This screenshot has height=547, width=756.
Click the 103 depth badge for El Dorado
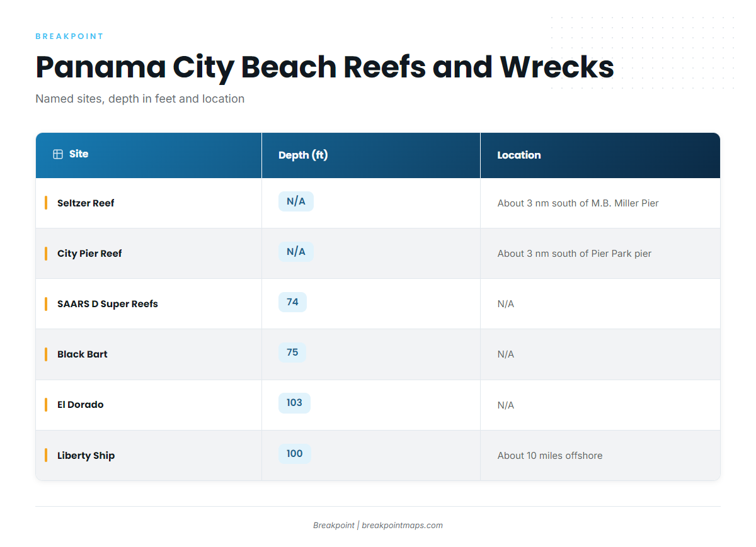coord(294,403)
